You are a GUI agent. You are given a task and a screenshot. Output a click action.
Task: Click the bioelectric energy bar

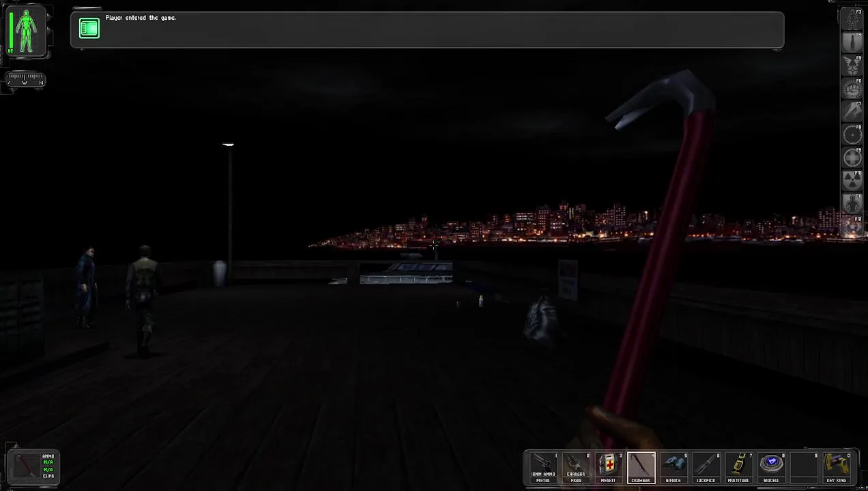(x=11, y=31)
